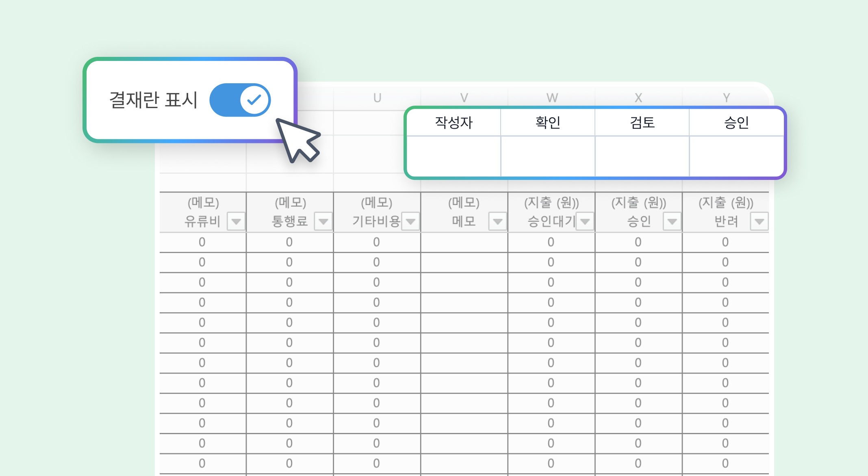Select the first data cell under 통행료
The width and height of the screenshot is (868, 476).
coord(290,242)
